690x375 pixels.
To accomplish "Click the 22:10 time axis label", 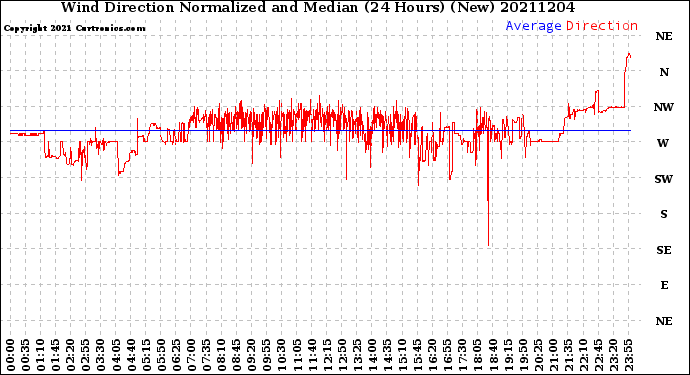I will [x=583, y=355].
